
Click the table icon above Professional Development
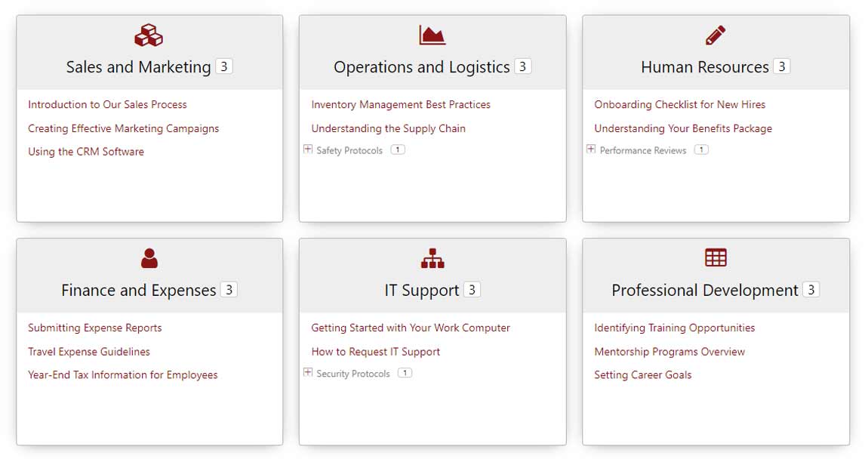(x=716, y=258)
